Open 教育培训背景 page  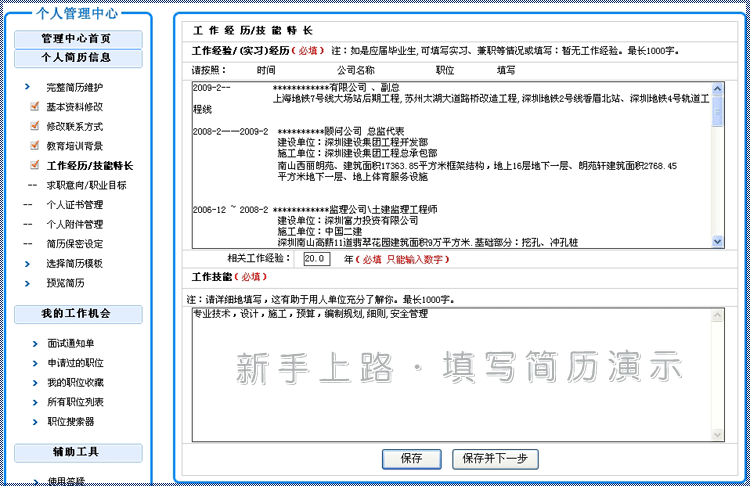pos(75,146)
